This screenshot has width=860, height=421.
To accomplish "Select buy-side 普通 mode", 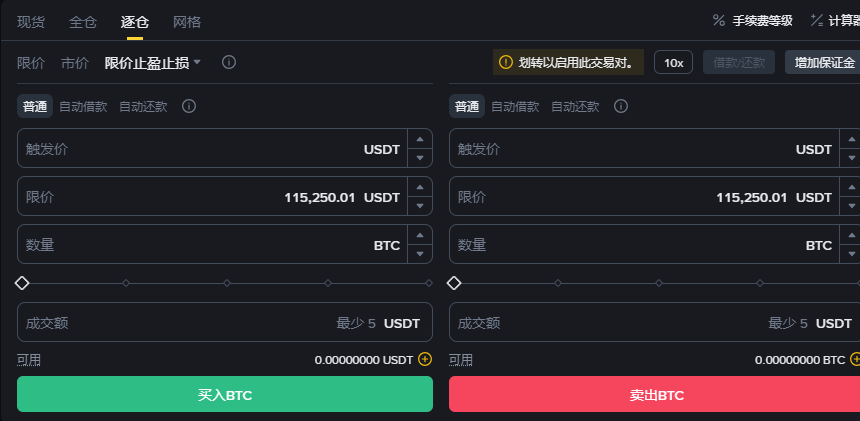I will pos(35,106).
